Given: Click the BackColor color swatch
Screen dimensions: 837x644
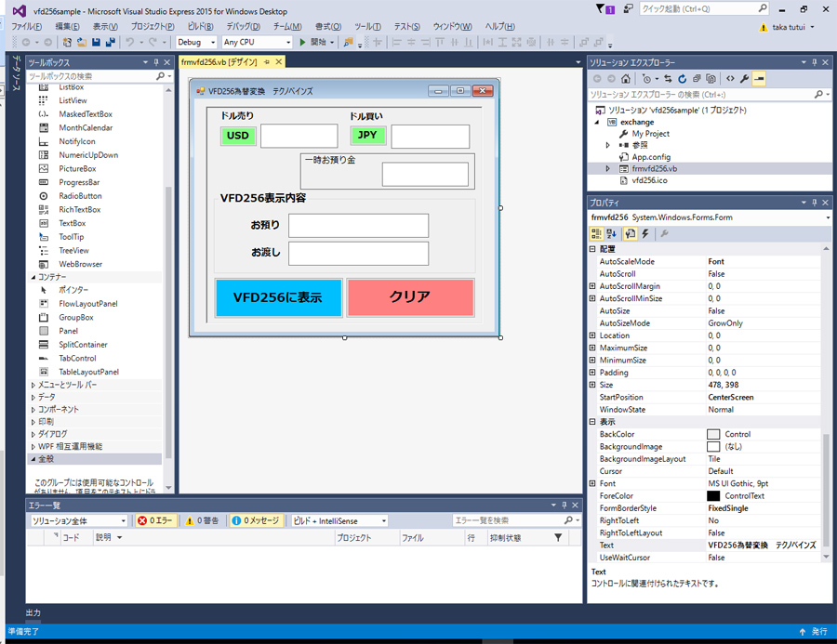Looking at the screenshot, I should (x=713, y=434).
